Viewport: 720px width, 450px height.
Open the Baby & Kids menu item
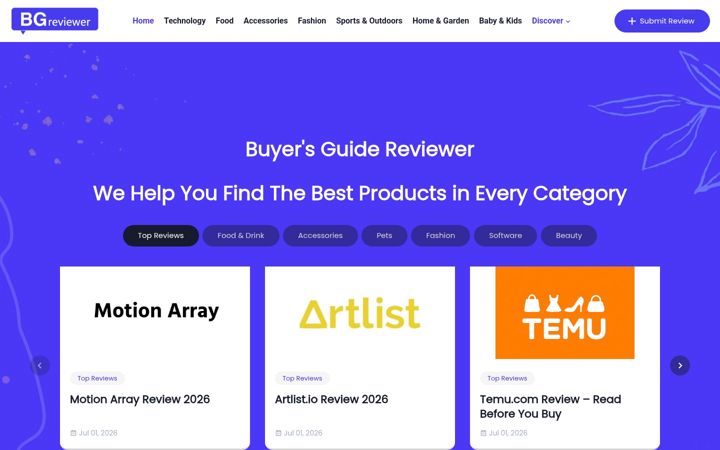500,21
